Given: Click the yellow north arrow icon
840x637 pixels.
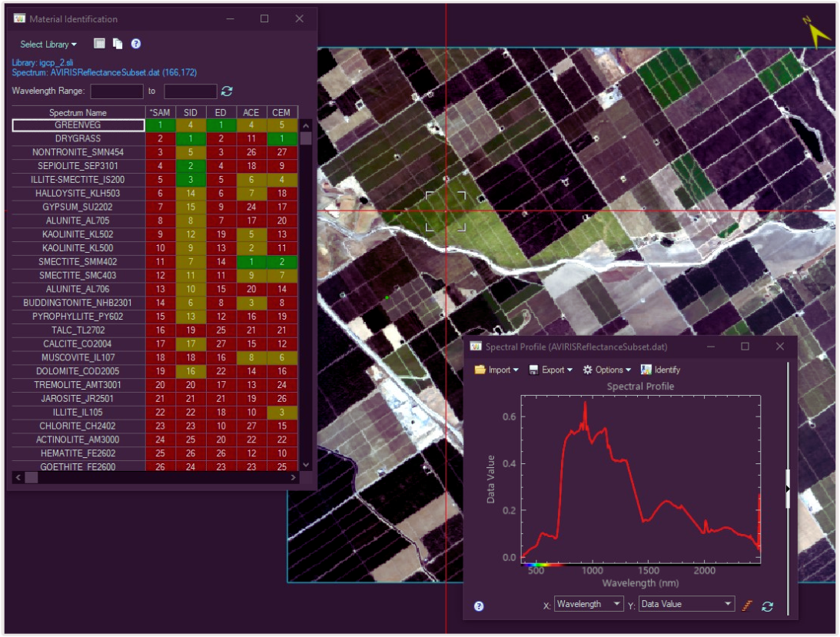Looking at the screenshot, I should 817,32.
